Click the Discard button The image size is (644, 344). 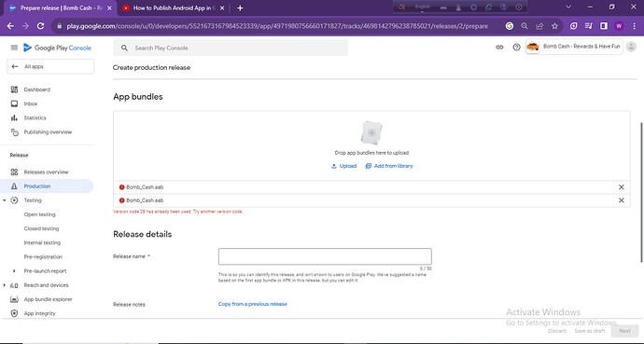point(557,331)
